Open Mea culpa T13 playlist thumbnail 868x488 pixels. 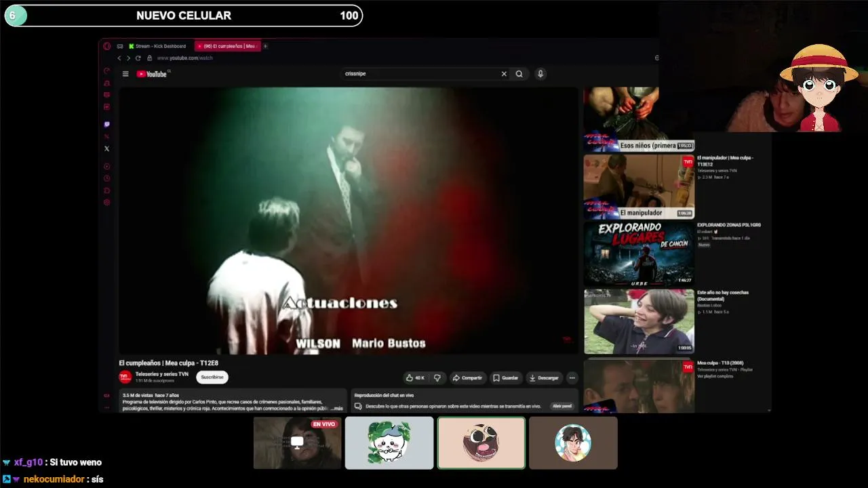tap(639, 386)
